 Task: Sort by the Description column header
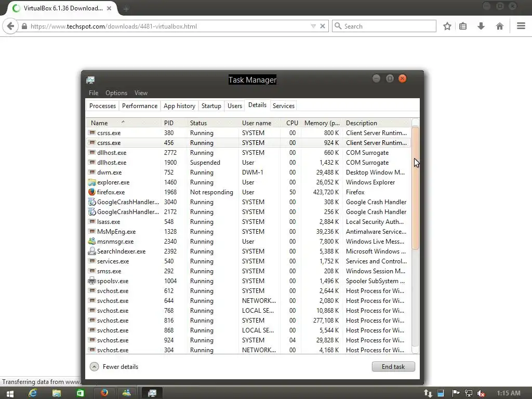point(376,123)
